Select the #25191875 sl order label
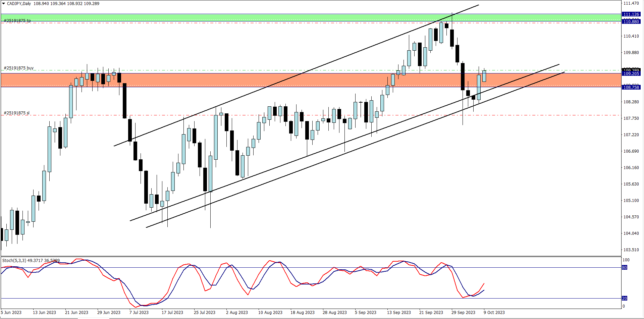Viewport: 644px width, 319px height. coord(16,113)
